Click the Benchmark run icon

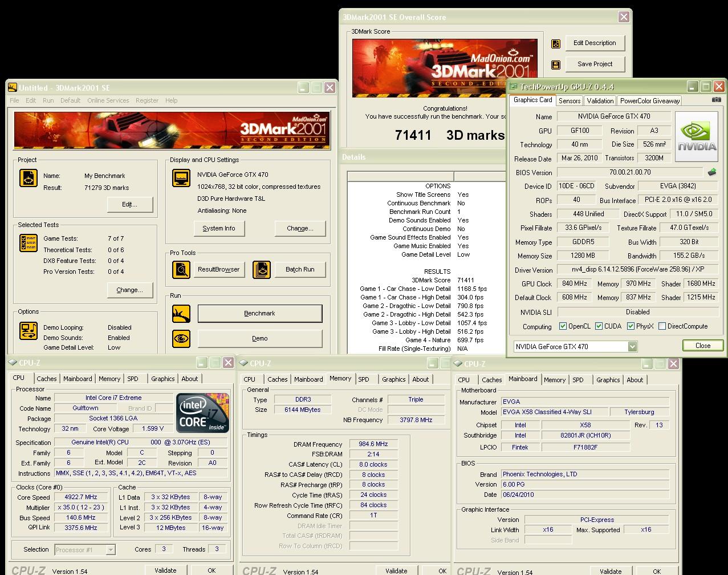[x=181, y=313]
